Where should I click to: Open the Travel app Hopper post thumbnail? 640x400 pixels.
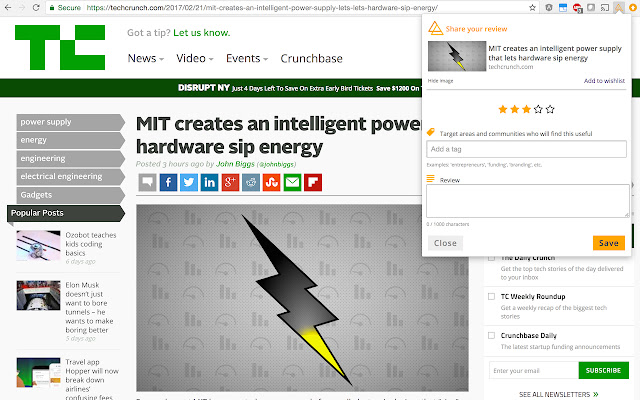(38, 373)
